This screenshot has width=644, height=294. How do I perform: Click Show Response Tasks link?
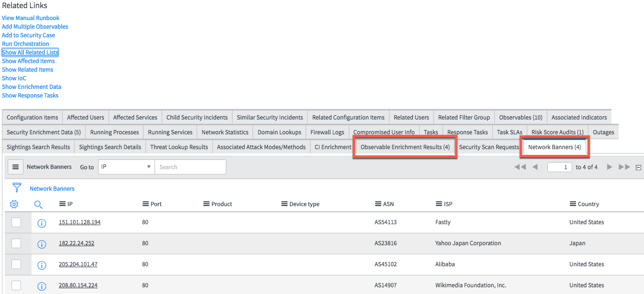pyautogui.click(x=30, y=96)
